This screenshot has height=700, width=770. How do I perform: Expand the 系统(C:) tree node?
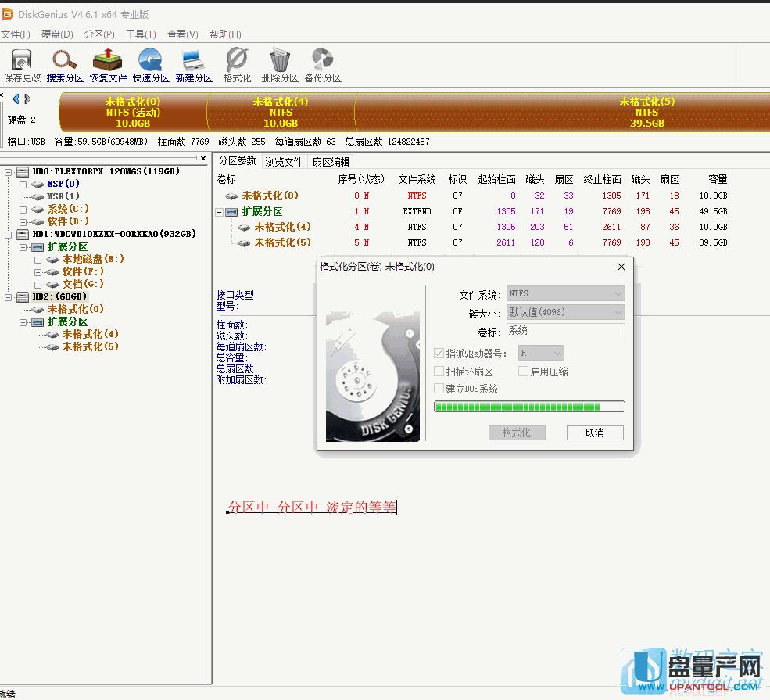point(23,209)
